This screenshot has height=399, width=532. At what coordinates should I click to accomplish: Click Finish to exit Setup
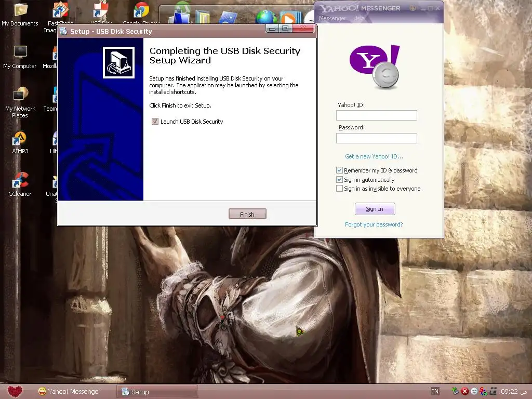tap(247, 214)
